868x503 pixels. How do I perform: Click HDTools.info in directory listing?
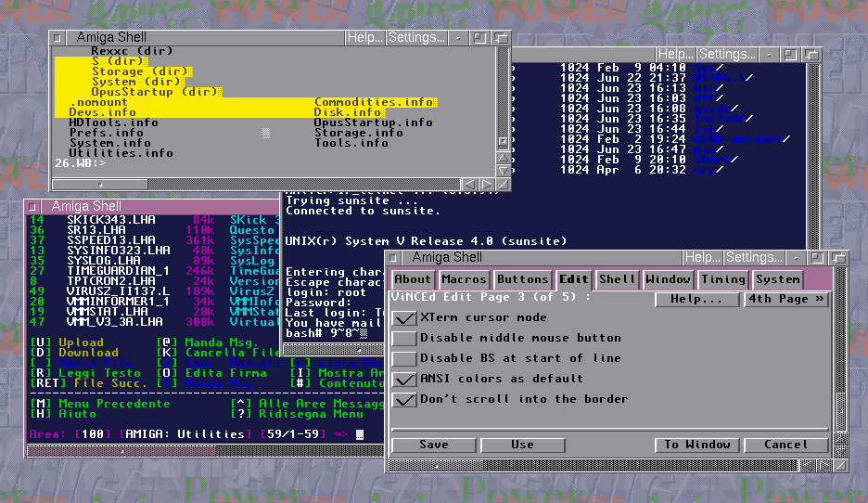pos(113,123)
